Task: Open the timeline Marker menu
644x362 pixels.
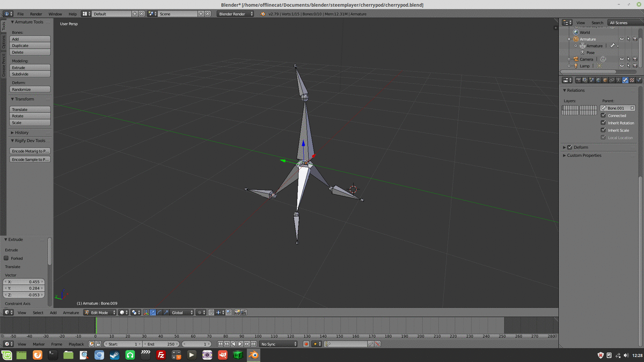Action: (x=39, y=344)
